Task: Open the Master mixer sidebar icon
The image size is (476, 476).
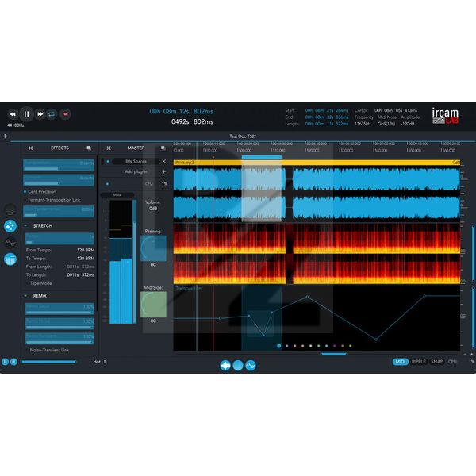Action: pyautogui.click(x=10, y=259)
